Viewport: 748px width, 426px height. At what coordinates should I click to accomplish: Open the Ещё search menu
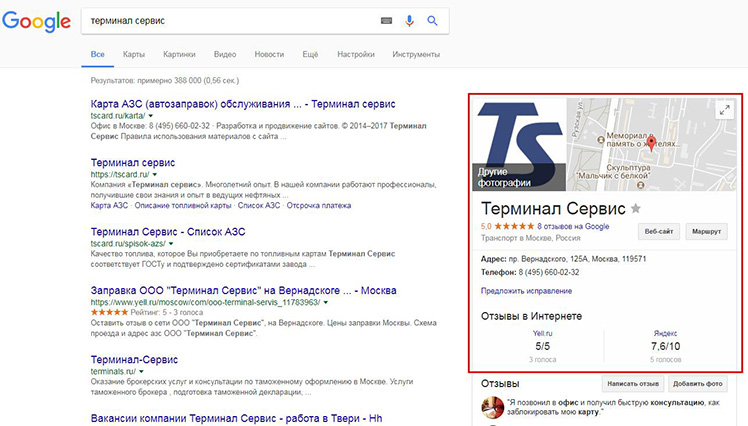click(310, 53)
